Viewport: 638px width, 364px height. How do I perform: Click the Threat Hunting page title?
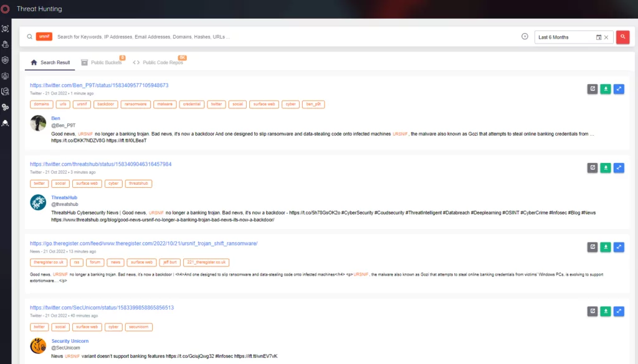pos(39,9)
